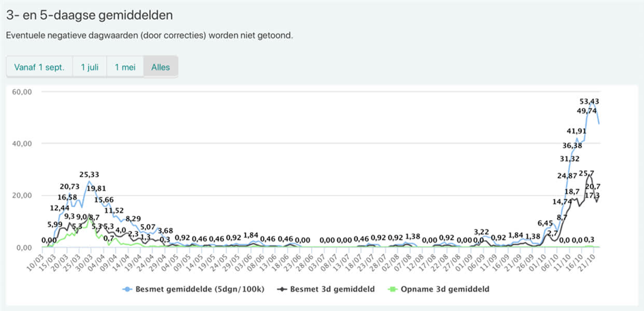The width and height of the screenshot is (644, 311).
Task: Select the 'Vanaf 1 sept.' range button
Action: click(x=39, y=67)
